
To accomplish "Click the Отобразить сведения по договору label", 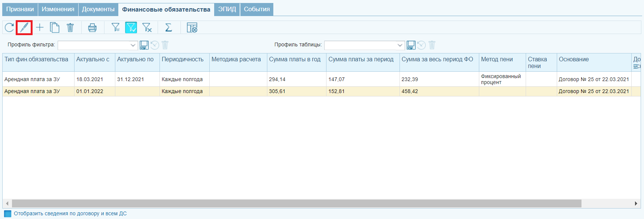I will (x=70, y=214).
